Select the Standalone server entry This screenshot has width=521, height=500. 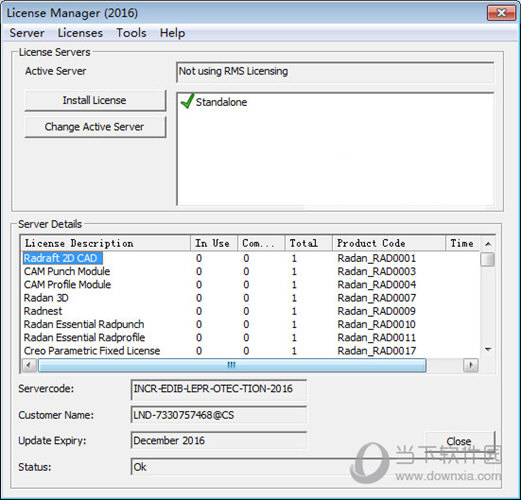tap(221, 102)
